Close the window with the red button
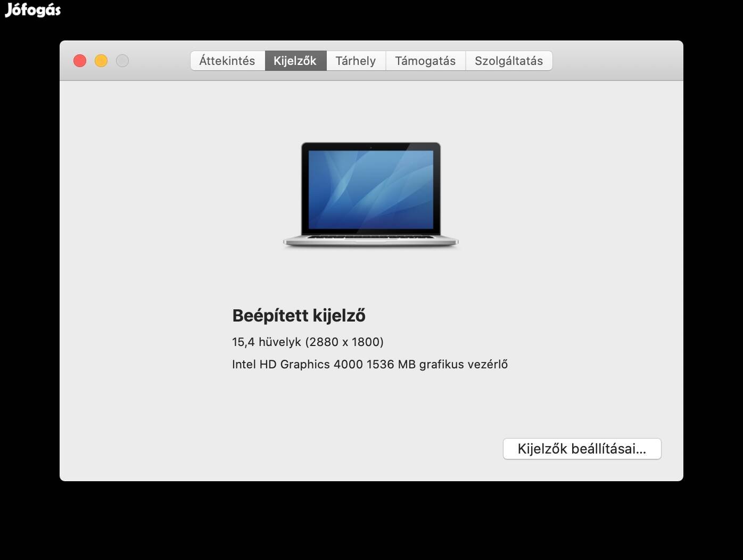743x560 pixels. point(80,61)
